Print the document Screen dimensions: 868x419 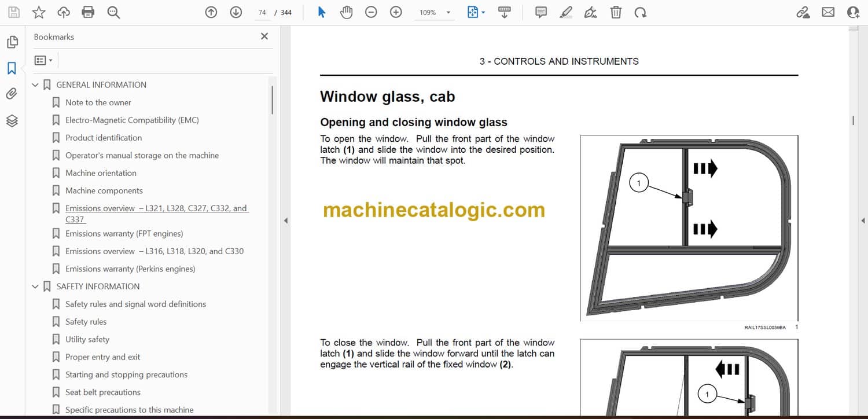click(88, 12)
